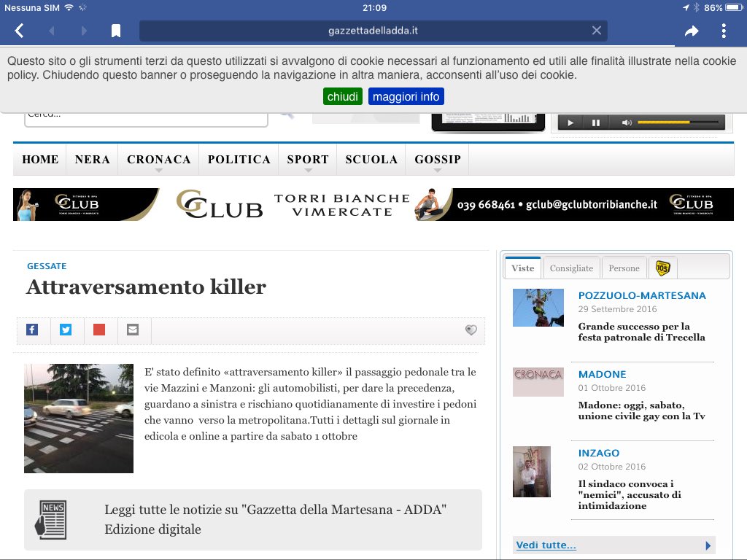
Task: Read Il sindaco convoca i nemici article
Action: tap(630, 495)
